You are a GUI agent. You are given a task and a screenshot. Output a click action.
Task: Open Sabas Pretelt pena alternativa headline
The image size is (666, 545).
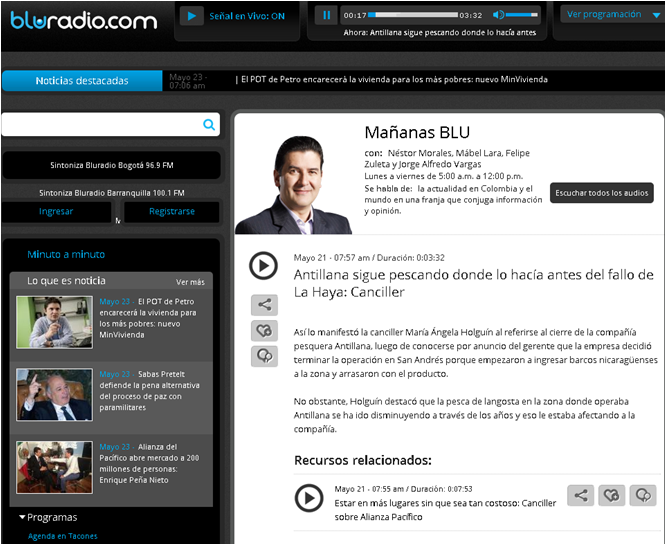pyautogui.click(x=150, y=391)
